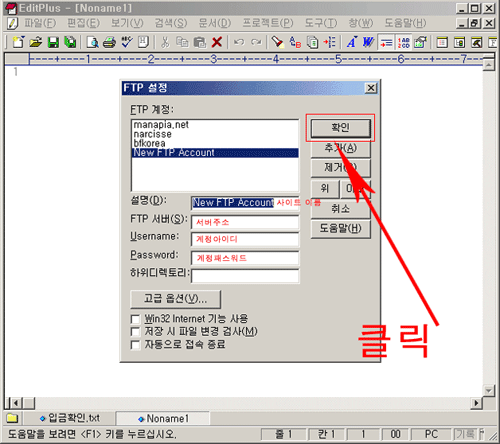Click the Directory window toolbar icon
The height and width of the screenshot is (444, 500).
[x=459, y=42]
